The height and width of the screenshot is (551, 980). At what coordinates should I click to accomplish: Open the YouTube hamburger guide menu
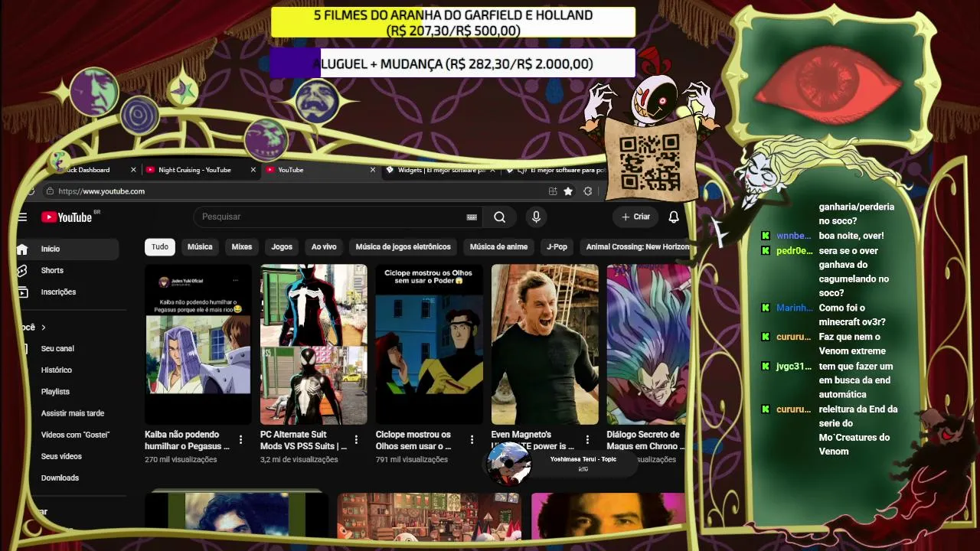22,217
